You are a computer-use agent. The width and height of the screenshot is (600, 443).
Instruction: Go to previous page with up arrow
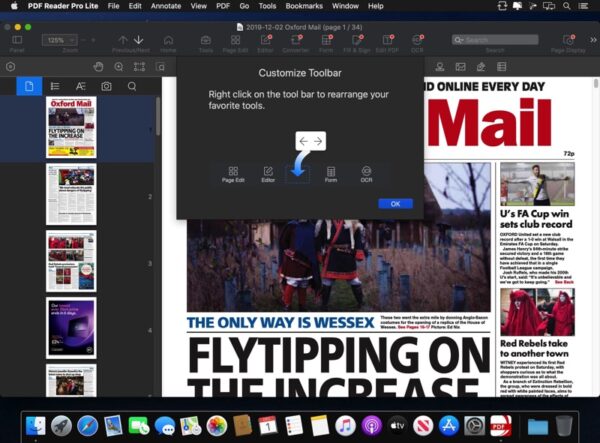click(122, 40)
